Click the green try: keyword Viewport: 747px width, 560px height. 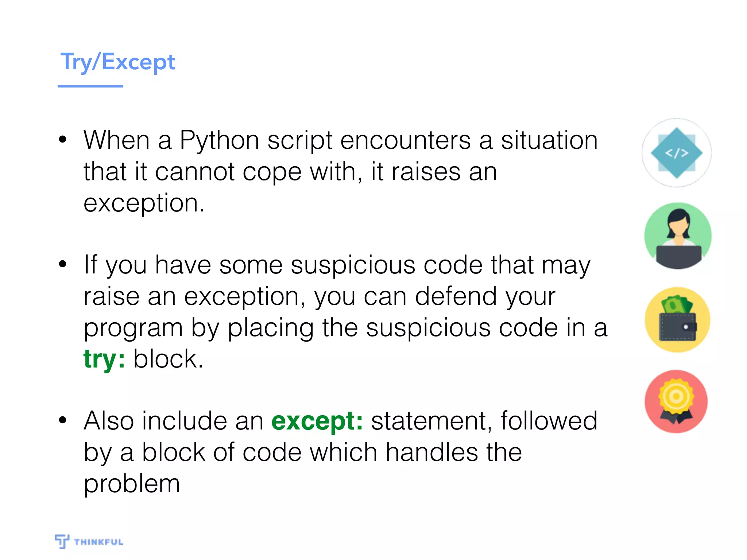pos(104,359)
